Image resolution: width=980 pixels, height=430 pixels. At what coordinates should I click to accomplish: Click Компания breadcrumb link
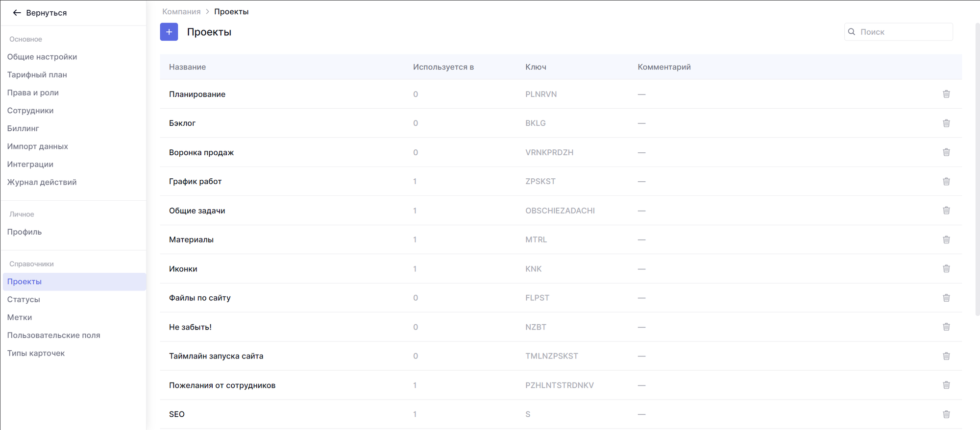tap(181, 12)
